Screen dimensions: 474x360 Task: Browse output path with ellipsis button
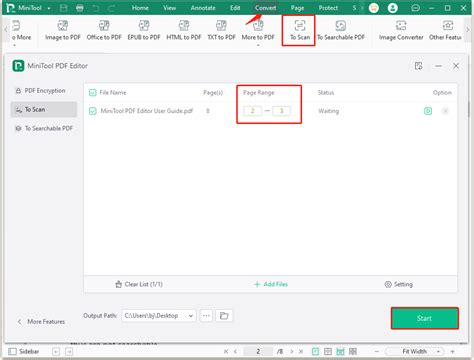206,316
